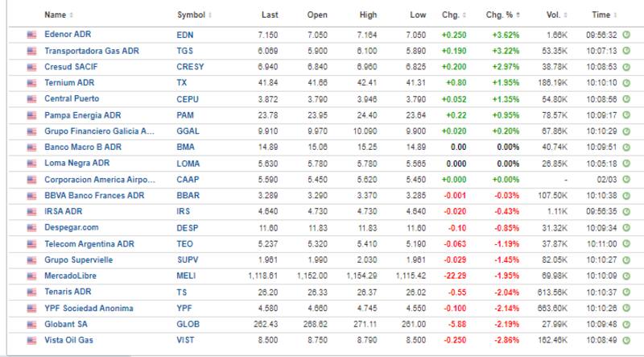Click the US flag beside Ternium ADR
Screen dimensions: 644x357
click(x=32, y=83)
